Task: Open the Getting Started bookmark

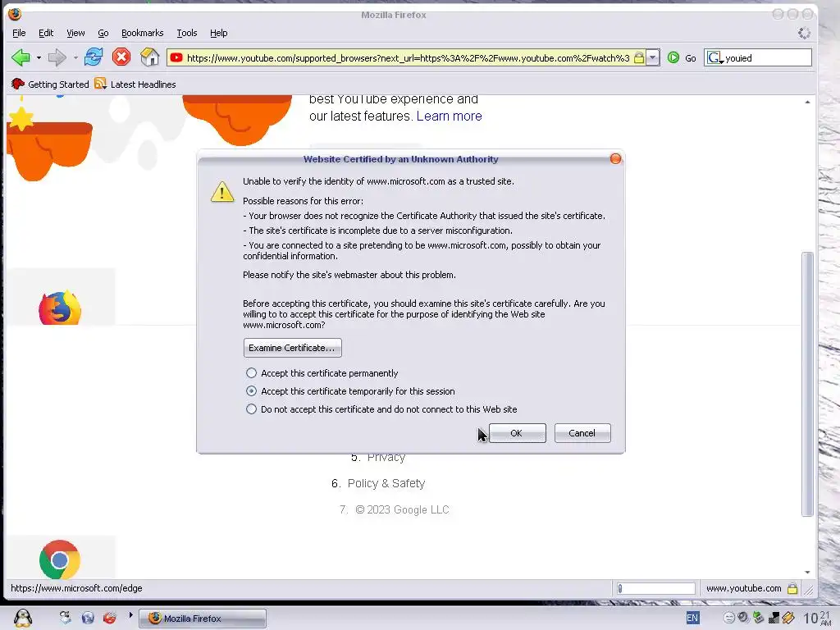Action: [x=50, y=84]
